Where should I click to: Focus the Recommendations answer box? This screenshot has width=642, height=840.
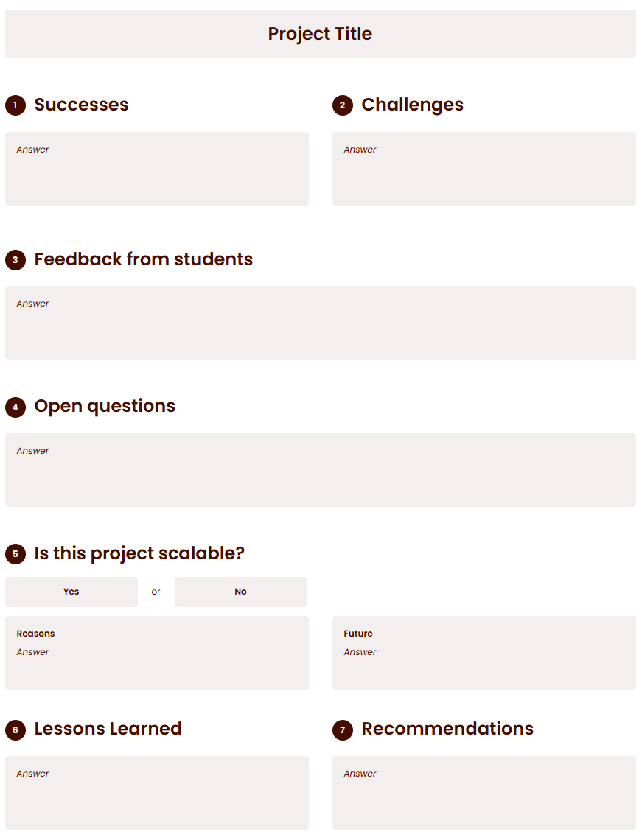click(484, 793)
